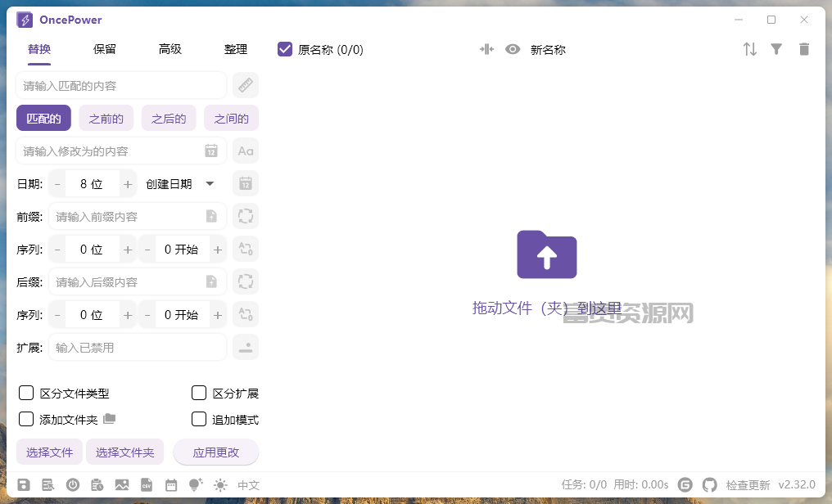Increase prefix sequence start (0 开始) plus

coord(218,249)
